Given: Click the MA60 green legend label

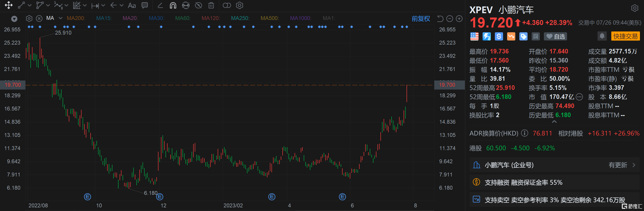Looking at the screenshot, I should click(183, 18).
